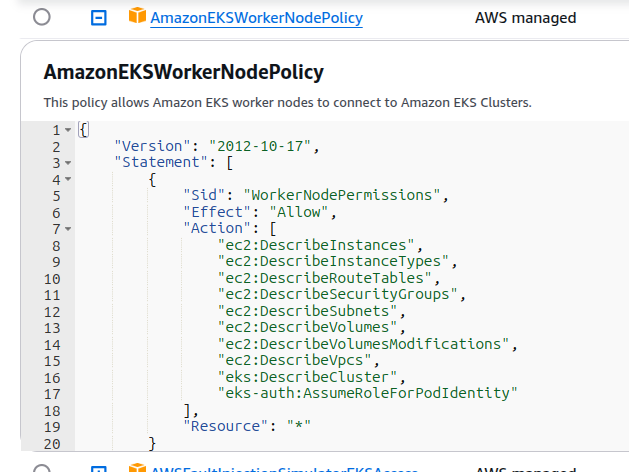Fold the Action array at line 7
Viewport: 629px width, 472px height.
pyautogui.click(x=68, y=229)
